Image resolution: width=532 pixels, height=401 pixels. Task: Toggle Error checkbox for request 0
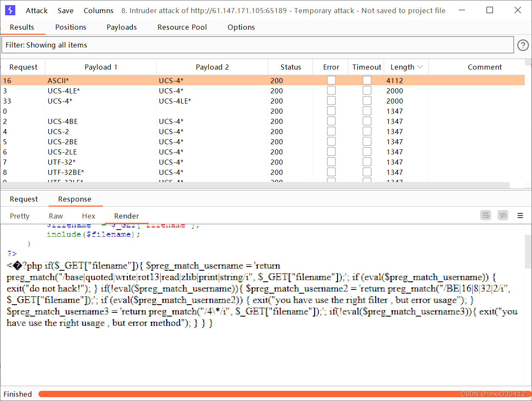(331, 111)
